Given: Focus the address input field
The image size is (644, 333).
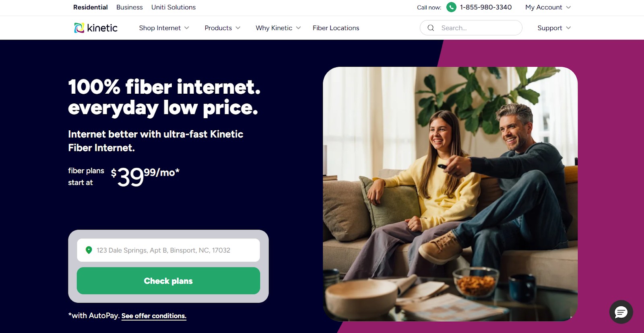Looking at the screenshot, I should pyautogui.click(x=168, y=250).
